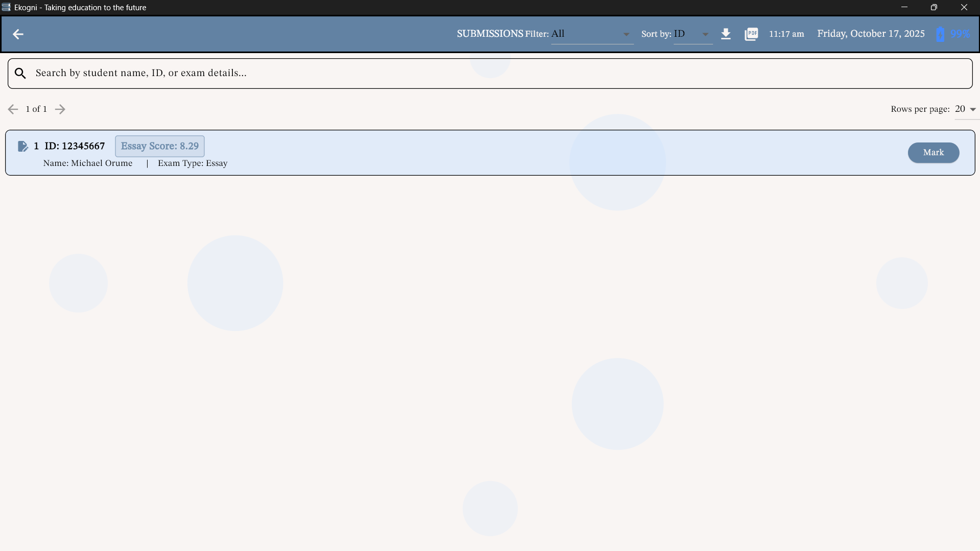This screenshot has width=980, height=551.
Task: Click the Friday October 17 date display
Action: coord(871,34)
